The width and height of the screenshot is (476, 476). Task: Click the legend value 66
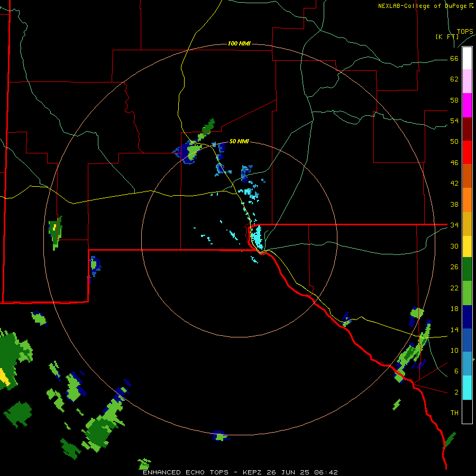(x=454, y=59)
